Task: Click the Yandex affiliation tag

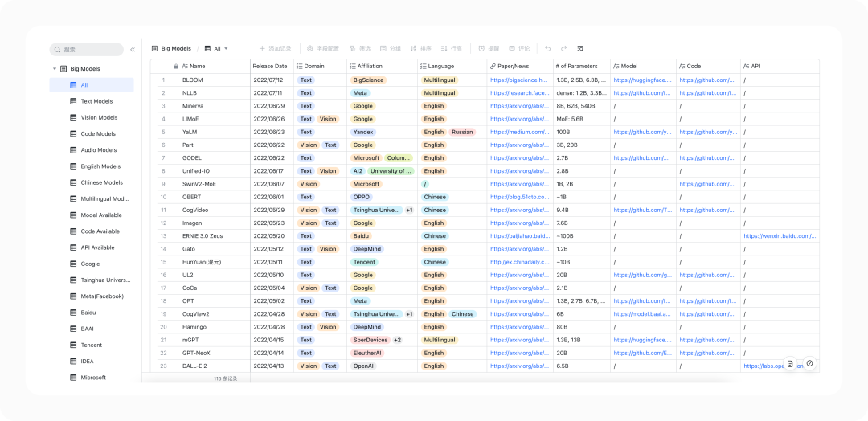Action: click(x=364, y=133)
